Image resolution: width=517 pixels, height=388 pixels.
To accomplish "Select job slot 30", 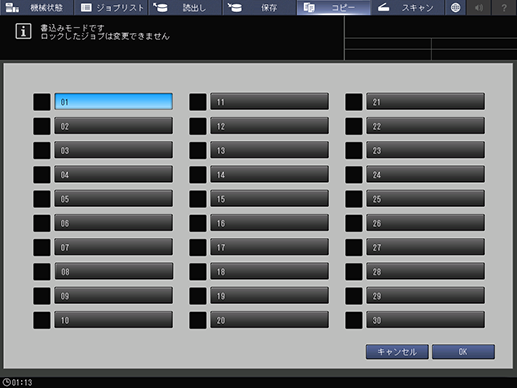I will 425,320.
